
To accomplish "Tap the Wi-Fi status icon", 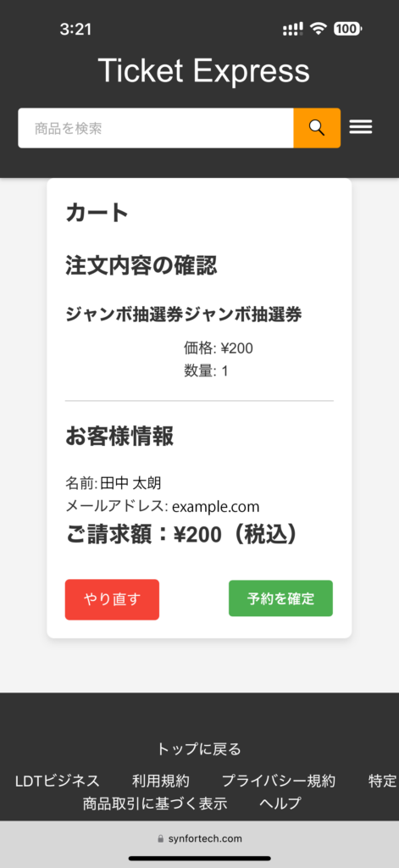I will pos(319,29).
